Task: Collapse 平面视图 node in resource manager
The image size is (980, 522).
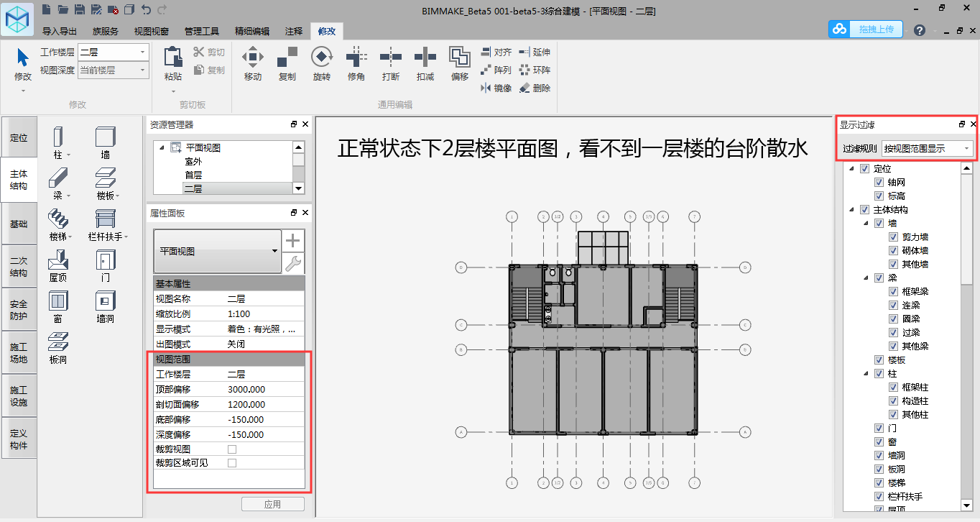Action: pyautogui.click(x=162, y=147)
